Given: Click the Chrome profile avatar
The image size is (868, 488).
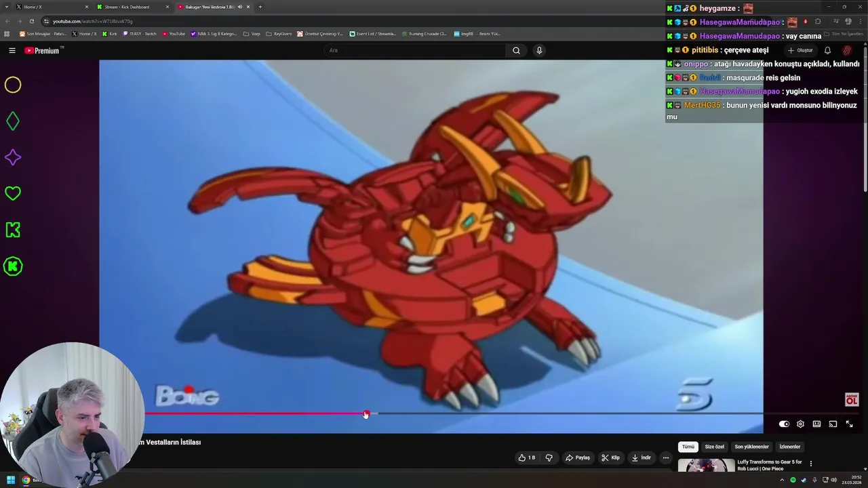Looking at the screenshot, I should pyautogui.click(x=848, y=21).
